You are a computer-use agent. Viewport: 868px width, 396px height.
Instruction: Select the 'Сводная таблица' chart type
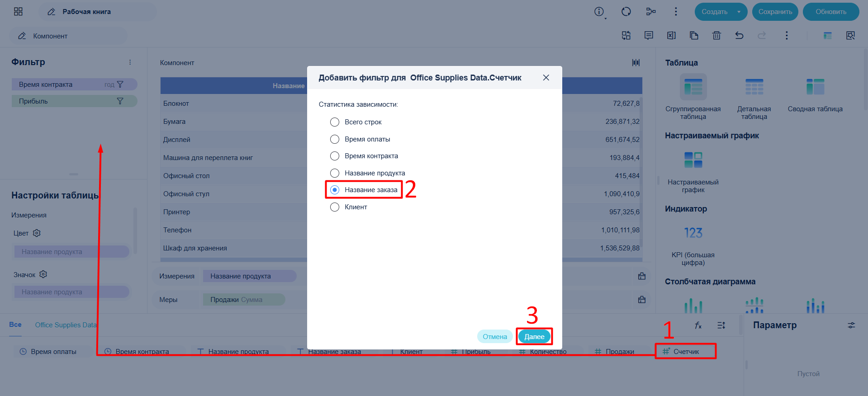(815, 95)
